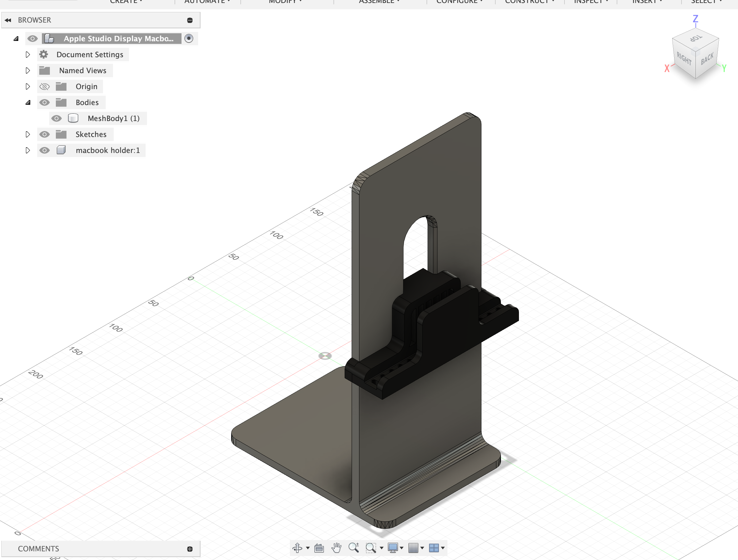The width and height of the screenshot is (738, 560).
Task: Select the Zoom magnifier tool
Action: click(x=354, y=548)
